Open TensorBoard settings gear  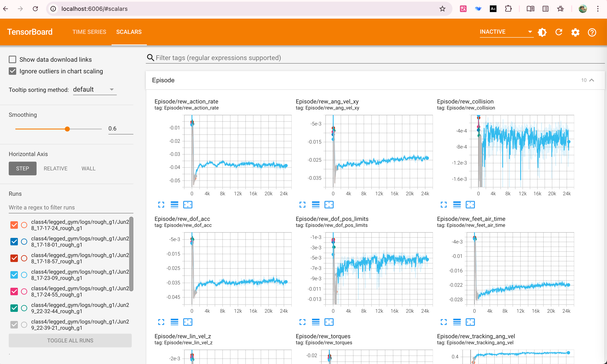pyautogui.click(x=575, y=32)
